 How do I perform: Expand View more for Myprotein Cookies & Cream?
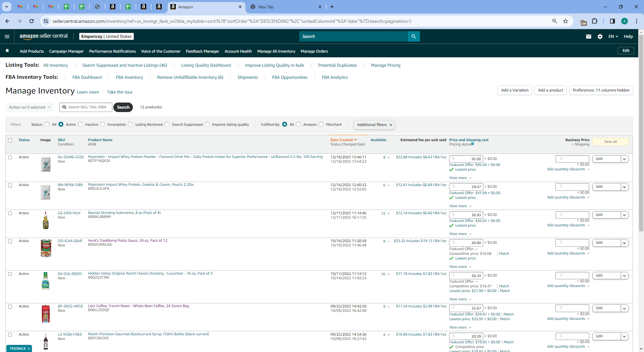pos(460,206)
